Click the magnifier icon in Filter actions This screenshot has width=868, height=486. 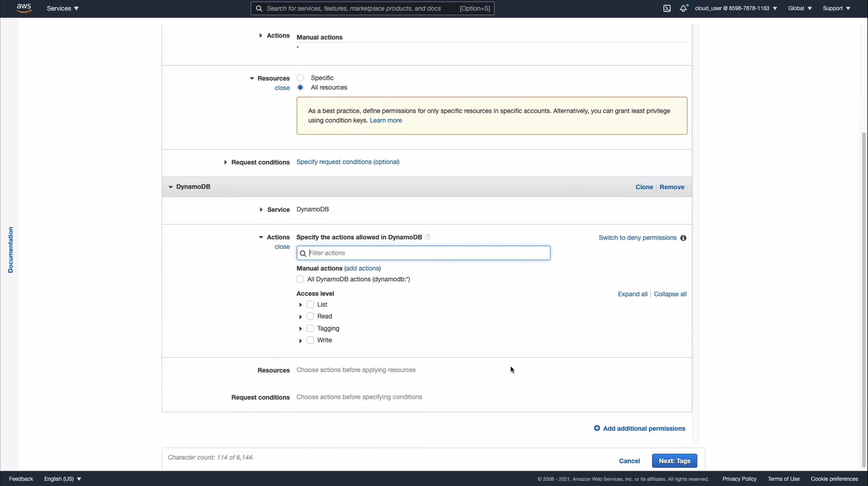pyautogui.click(x=303, y=253)
